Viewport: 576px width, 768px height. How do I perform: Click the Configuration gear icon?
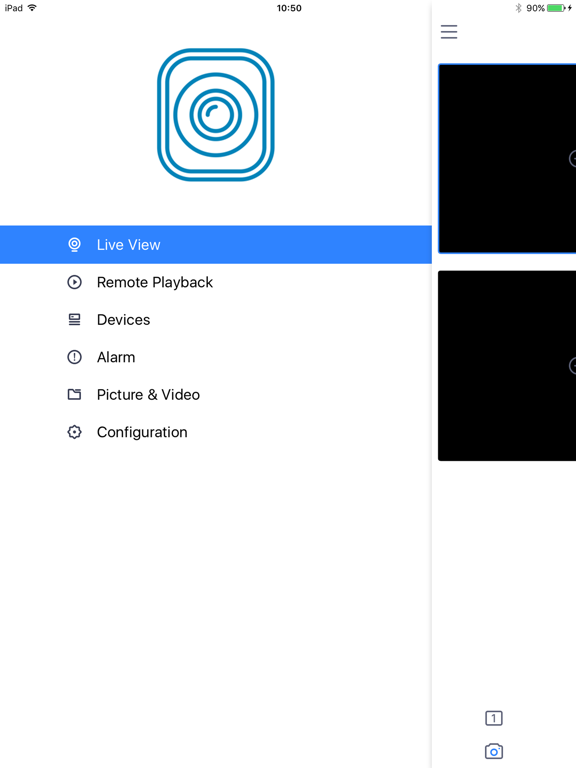(74, 432)
